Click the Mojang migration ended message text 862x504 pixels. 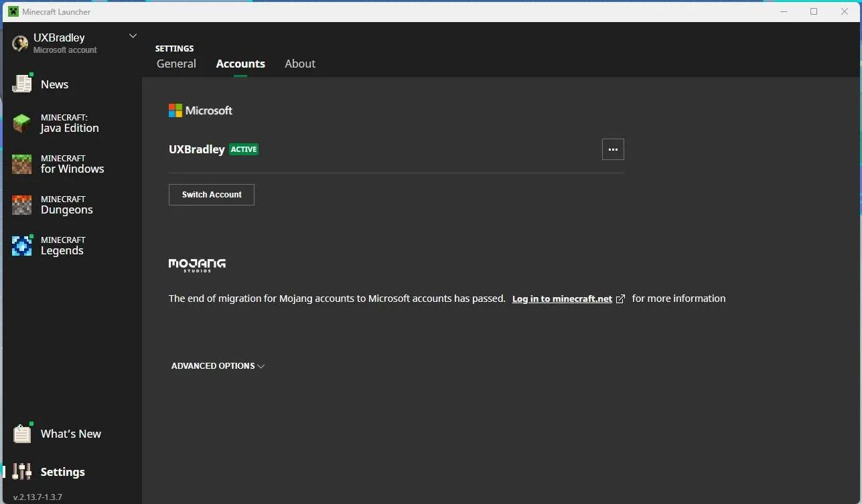337,299
